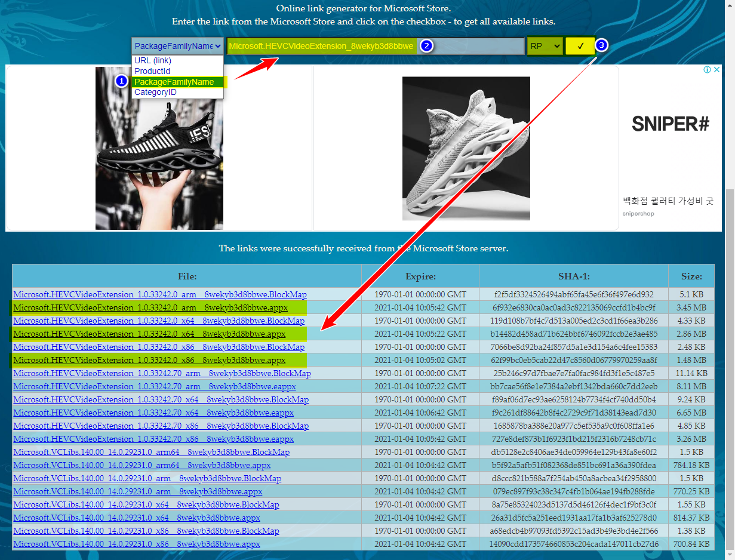Viewport: 735px width, 560px height.
Task: Select SHA-1 hash b14482d458ad71b624bbf6746092fccb2e3ae485
Action: [x=574, y=334]
